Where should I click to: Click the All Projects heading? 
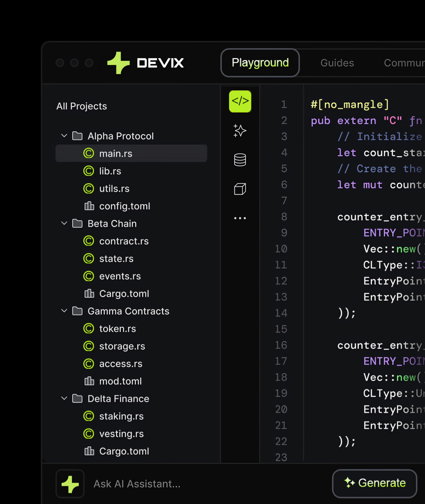81,106
